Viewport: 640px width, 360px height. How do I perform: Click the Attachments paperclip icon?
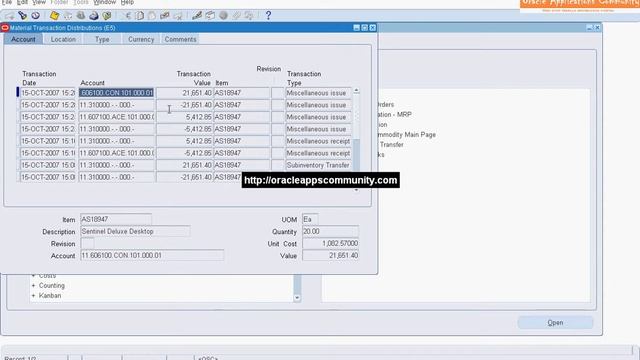pos(236,16)
